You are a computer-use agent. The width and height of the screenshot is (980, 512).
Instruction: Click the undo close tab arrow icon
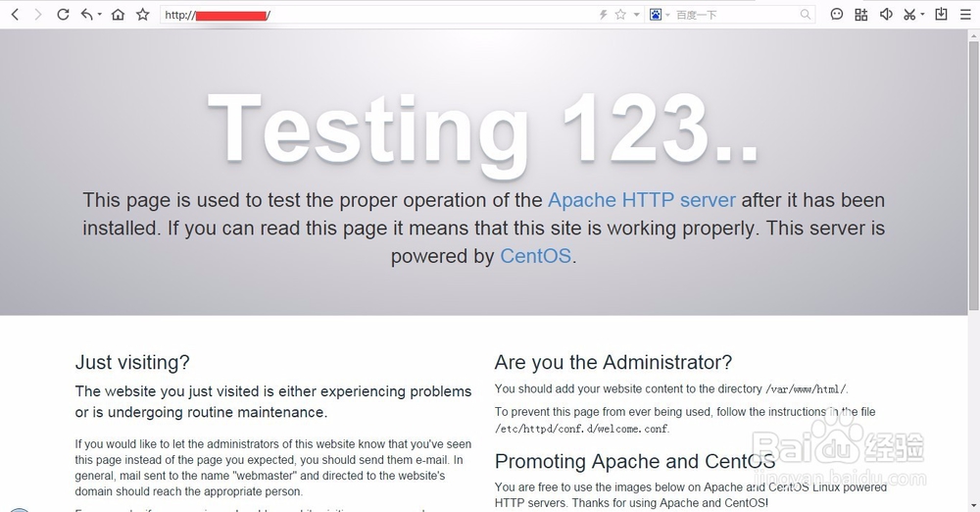87,15
